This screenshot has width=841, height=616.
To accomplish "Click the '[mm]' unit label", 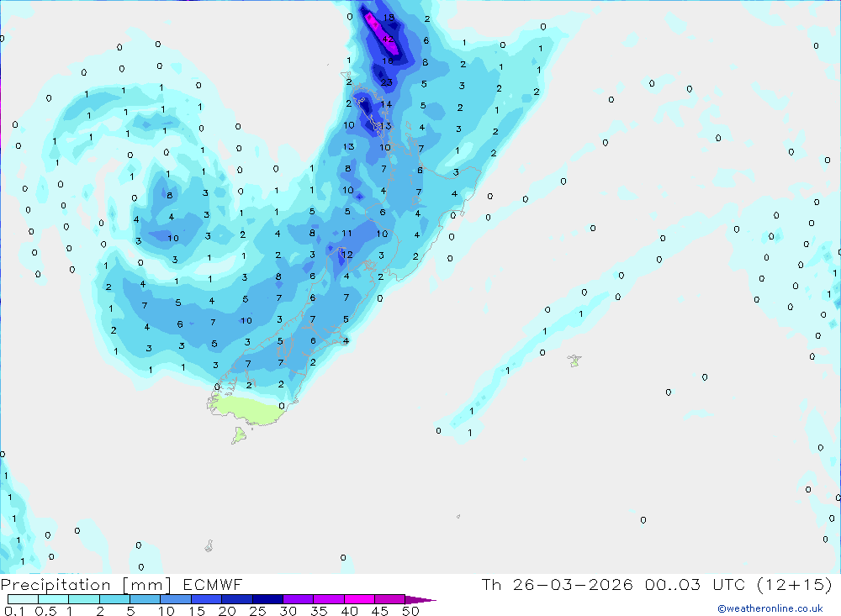I will click(147, 585).
